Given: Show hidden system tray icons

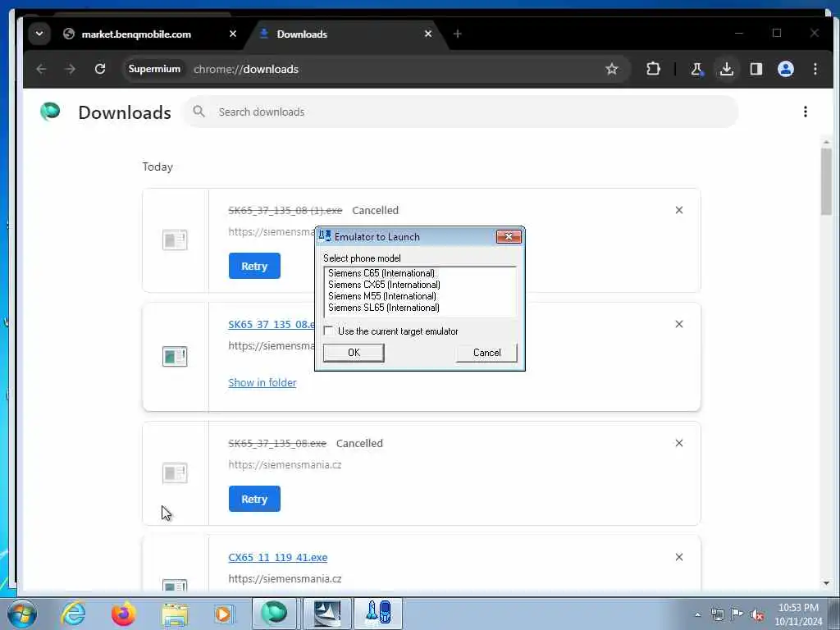Looking at the screenshot, I should [x=697, y=614].
